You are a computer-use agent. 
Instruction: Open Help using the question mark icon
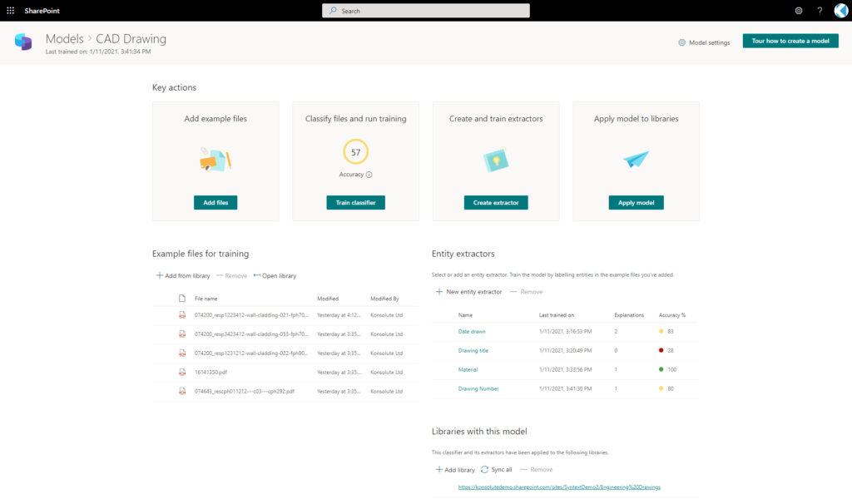pos(819,10)
